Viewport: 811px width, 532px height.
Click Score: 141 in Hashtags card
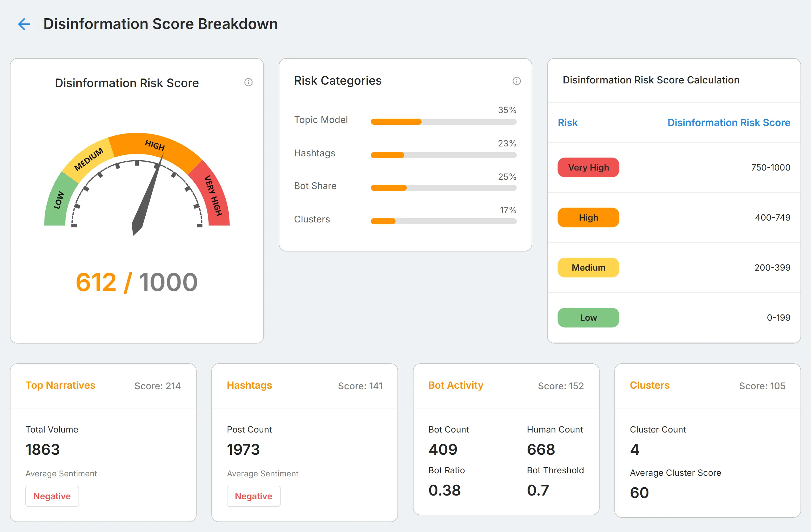360,386
